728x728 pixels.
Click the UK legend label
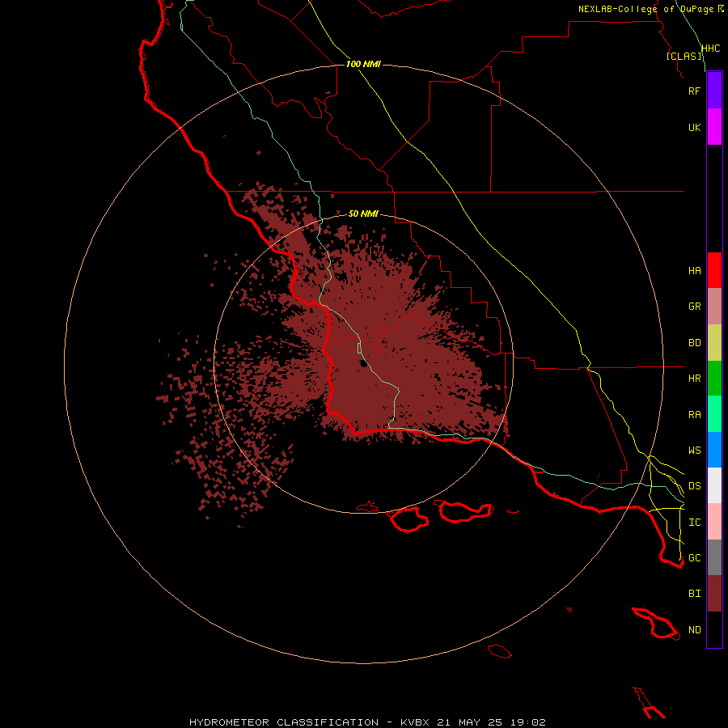(694, 127)
